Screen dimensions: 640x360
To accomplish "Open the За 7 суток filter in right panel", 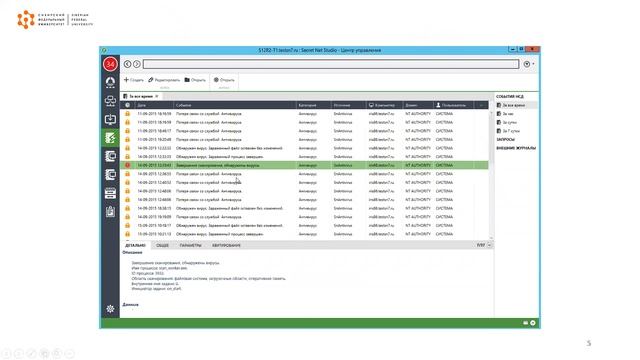I will (508, 131).
